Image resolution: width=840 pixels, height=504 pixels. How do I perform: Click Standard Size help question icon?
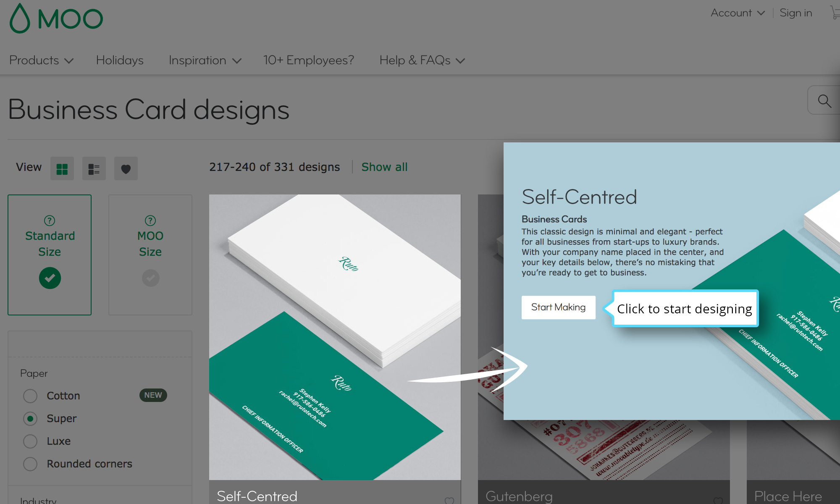tap(50, 220)
